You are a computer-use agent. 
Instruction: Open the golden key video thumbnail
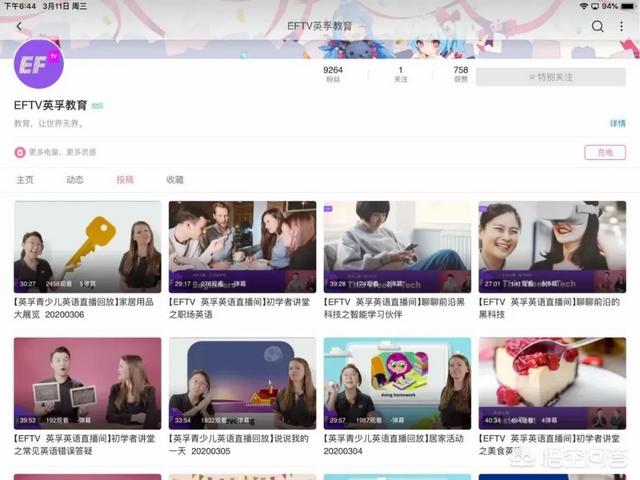click(x=87, y=247)
